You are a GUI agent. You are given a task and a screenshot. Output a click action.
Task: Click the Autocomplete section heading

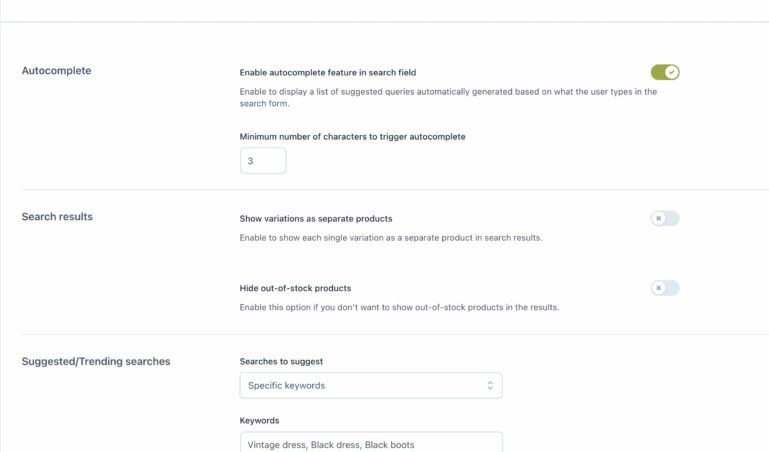click(x=56, y=71)
